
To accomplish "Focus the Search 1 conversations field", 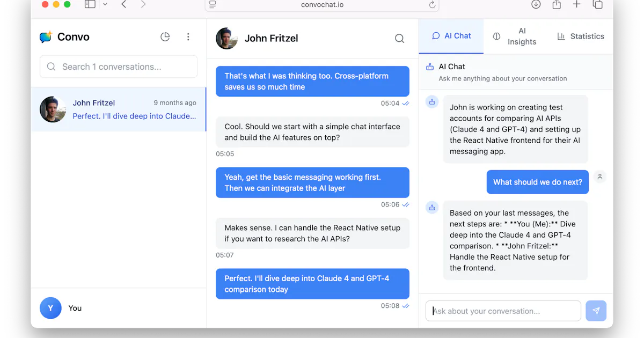I will coord(119,67).
